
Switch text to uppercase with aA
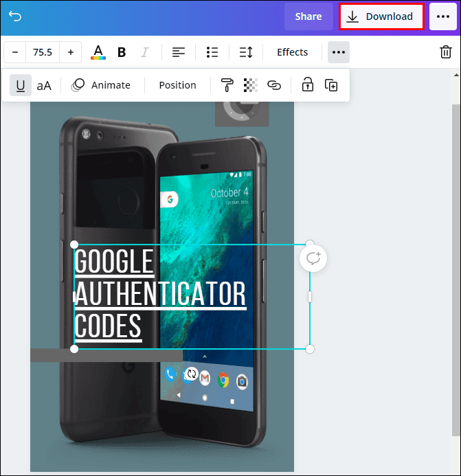coord(44,85)
